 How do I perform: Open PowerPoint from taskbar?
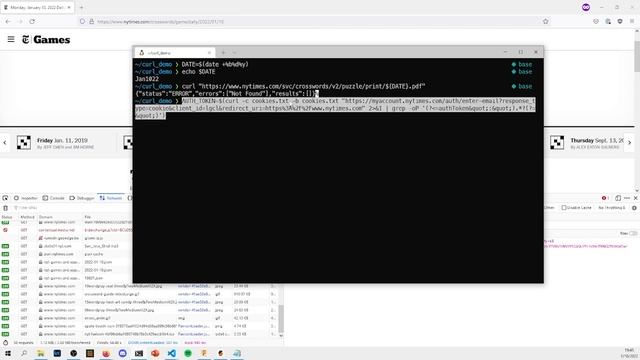[155, 353]
